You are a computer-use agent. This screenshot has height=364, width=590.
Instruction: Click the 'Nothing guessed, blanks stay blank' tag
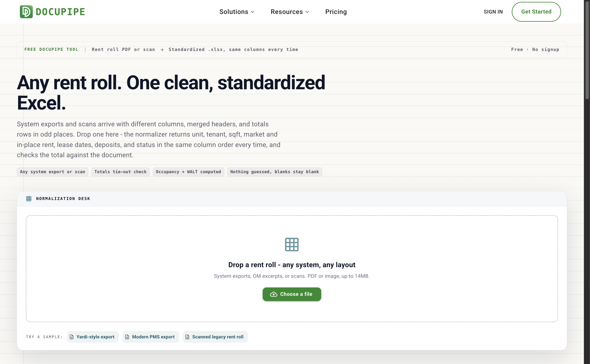tap(274, 172)
